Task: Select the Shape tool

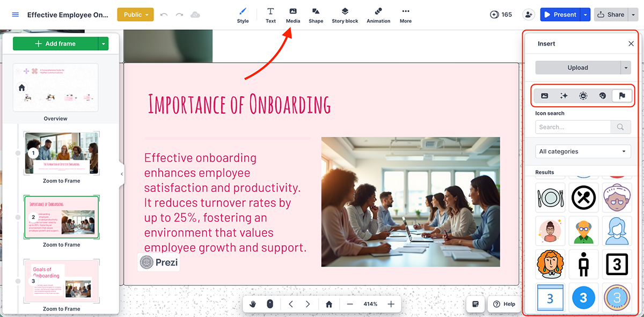Action: tap(316, 14)
